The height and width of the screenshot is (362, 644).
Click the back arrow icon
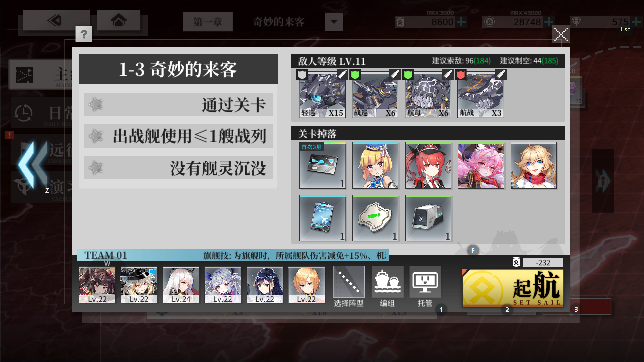click(x=56, y=20)
